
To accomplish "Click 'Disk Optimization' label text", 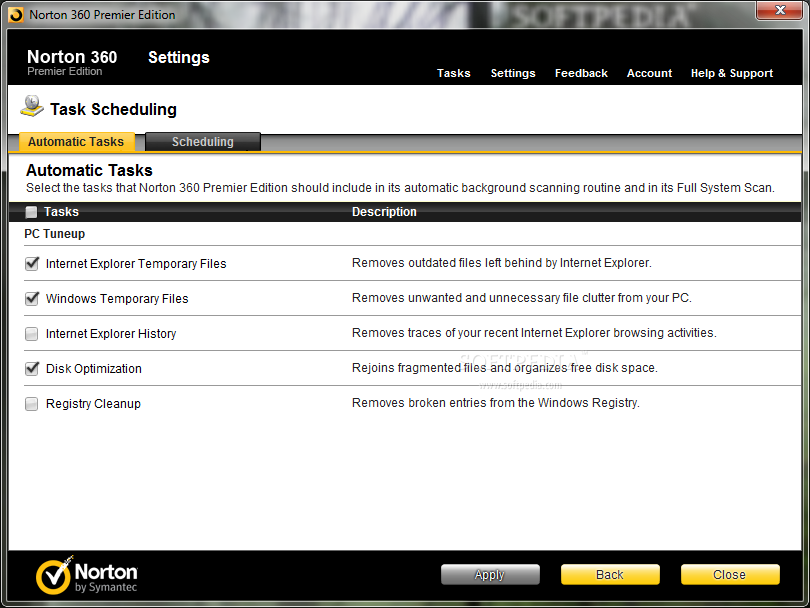I will [94, 368].
